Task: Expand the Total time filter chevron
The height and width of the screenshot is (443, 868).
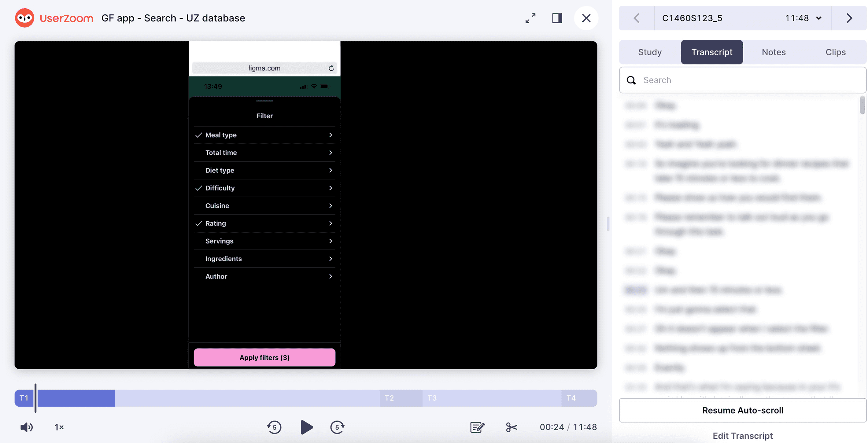Action: 330,153
